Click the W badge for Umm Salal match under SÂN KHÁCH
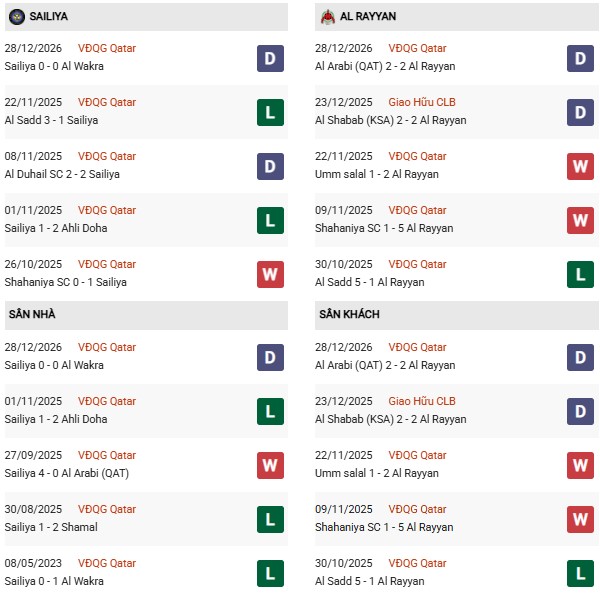The width and height of the screenshot is (600, 593). [x=581, y=465]
